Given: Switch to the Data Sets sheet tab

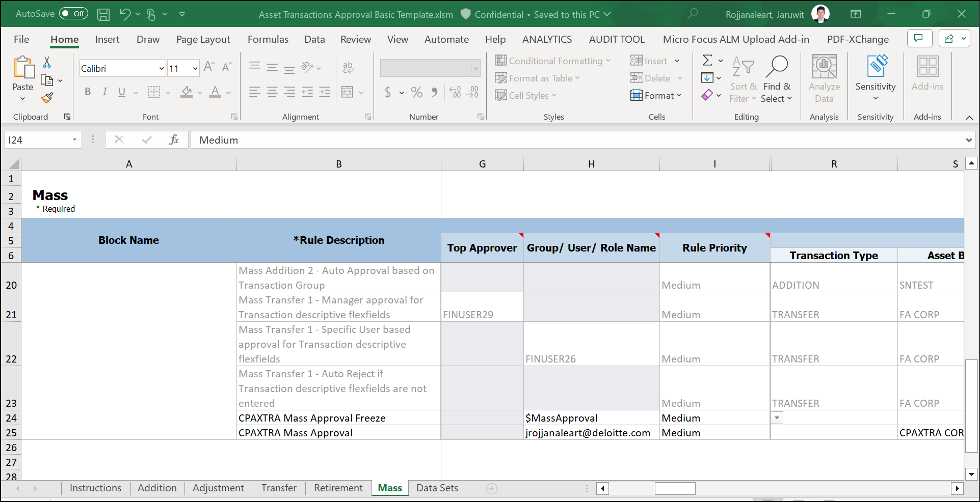Looking at the screenshot, I should [x=437, y=488].
